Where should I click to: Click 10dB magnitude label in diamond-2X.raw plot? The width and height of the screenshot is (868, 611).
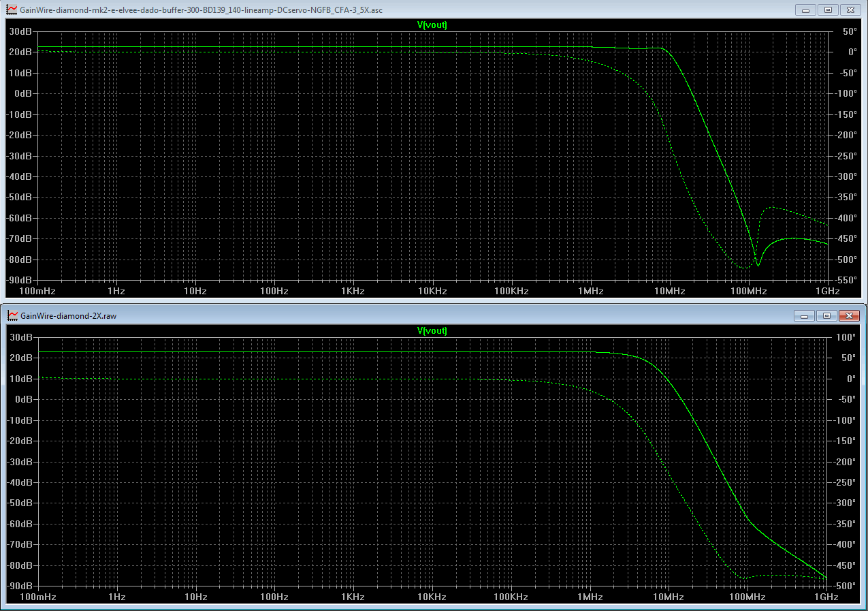pos(20,379)
